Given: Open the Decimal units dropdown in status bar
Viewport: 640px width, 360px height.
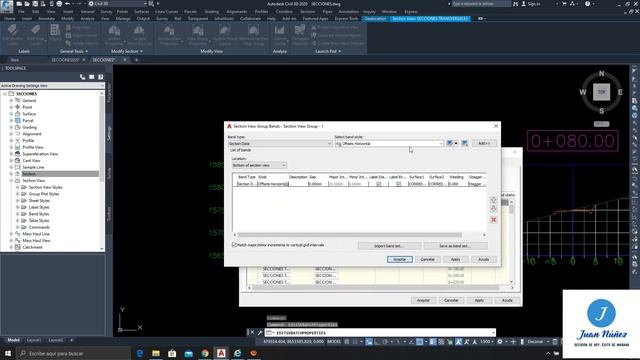Looking at the screenshot, I should tap(538, 342).
